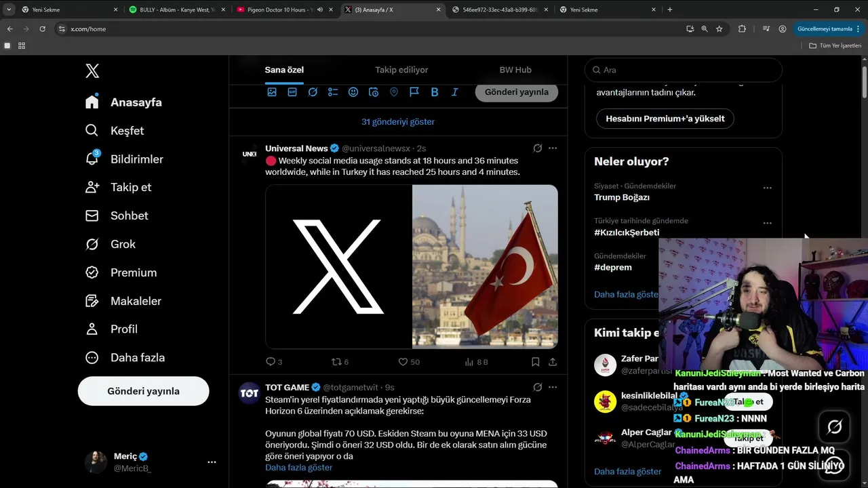Open Daha fazla menu in sidebar
Image resolution: width=868 pixels, height=488 pixels.
[125, 357]
